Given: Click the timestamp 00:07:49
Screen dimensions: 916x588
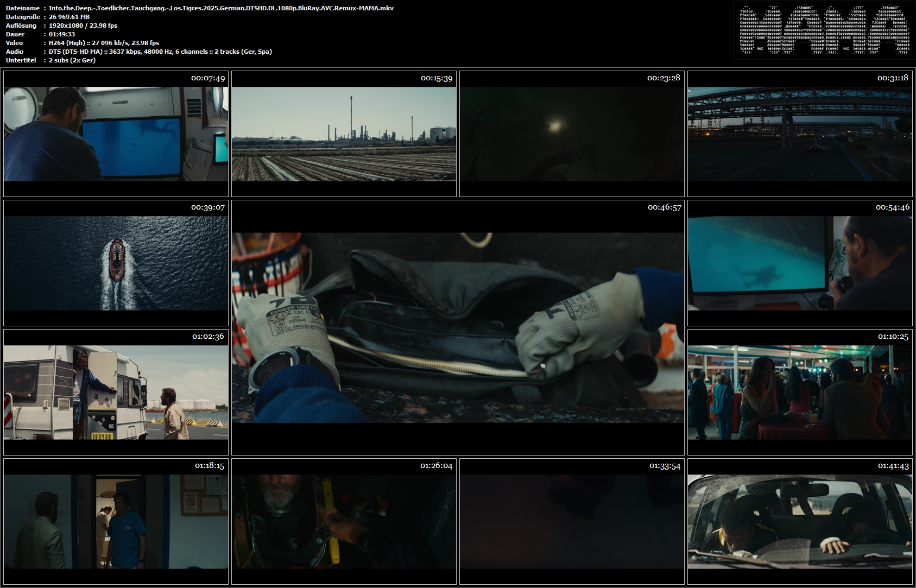Looking at the screenshot, I should point(208,78).
